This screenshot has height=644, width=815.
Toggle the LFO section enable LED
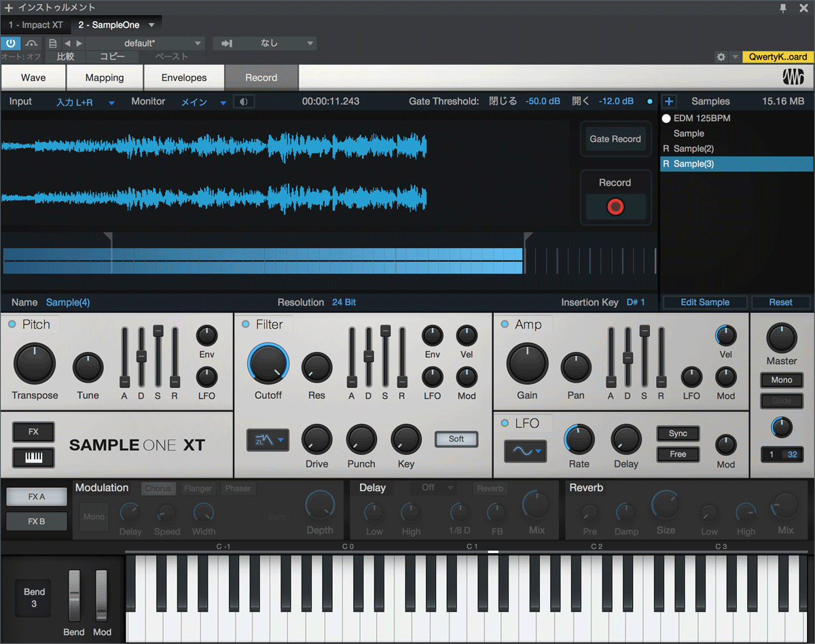(x=505, y=423)
